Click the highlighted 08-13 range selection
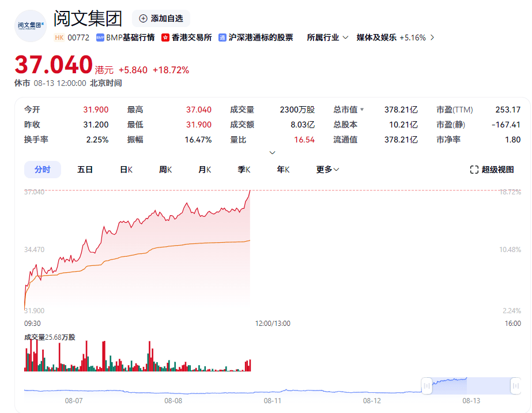Image resolution: width=532 pixels, height=413 pixels. pos(471,386)
